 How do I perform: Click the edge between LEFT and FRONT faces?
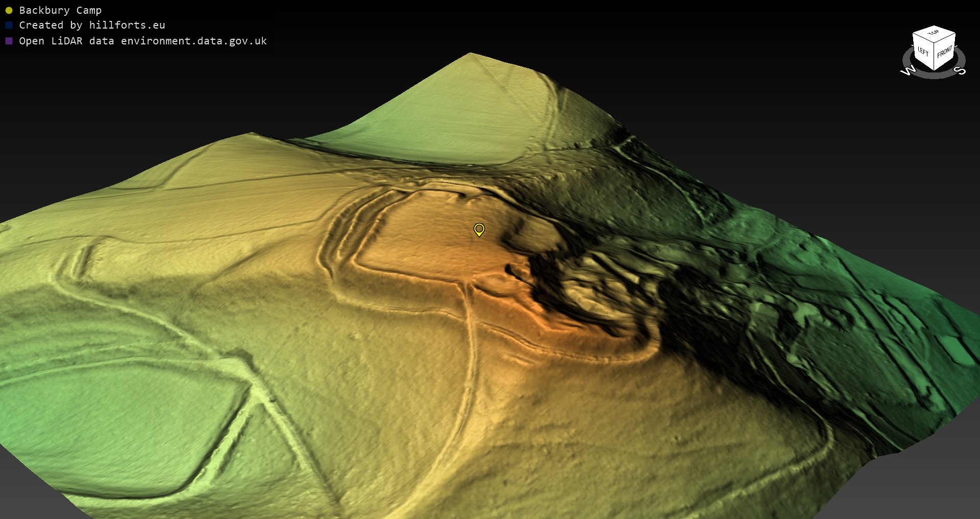(x=934, y=57)
